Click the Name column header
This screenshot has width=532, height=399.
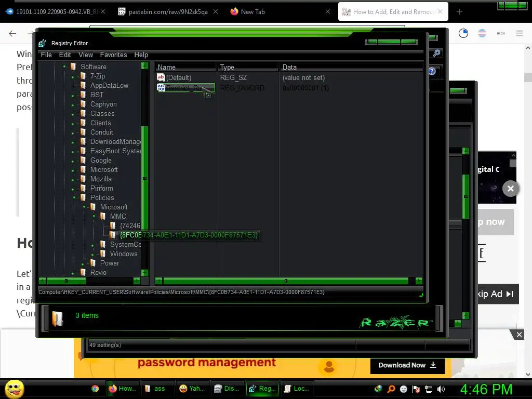185,67
